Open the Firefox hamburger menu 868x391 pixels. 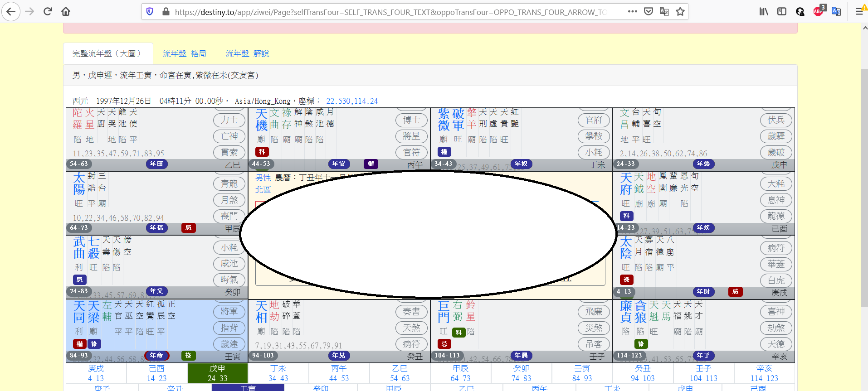click(x=859, y=12)
